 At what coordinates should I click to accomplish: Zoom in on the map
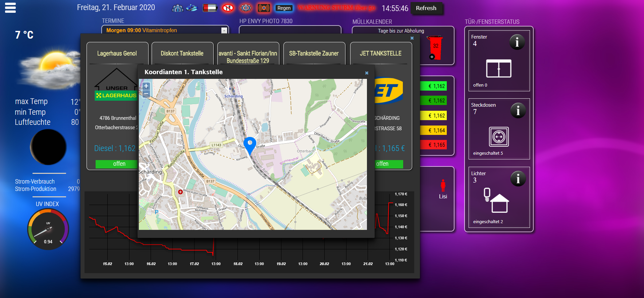(x=146, y=86)
